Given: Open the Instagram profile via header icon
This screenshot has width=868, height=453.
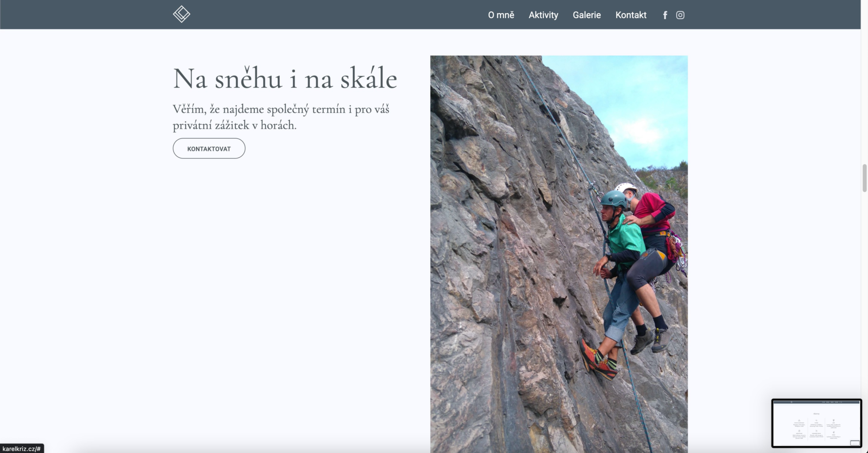Looking at the screenshot, I should point(680,15).
